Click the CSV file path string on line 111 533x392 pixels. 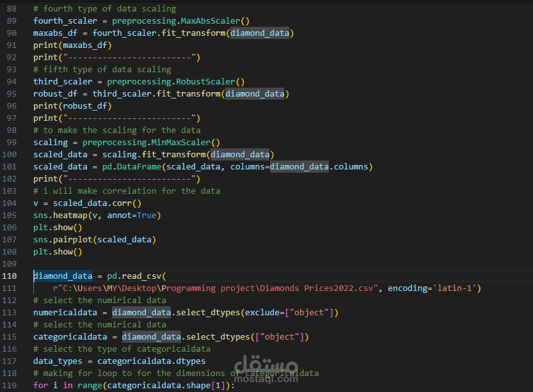pyautogui.click(x=216, y=288)
